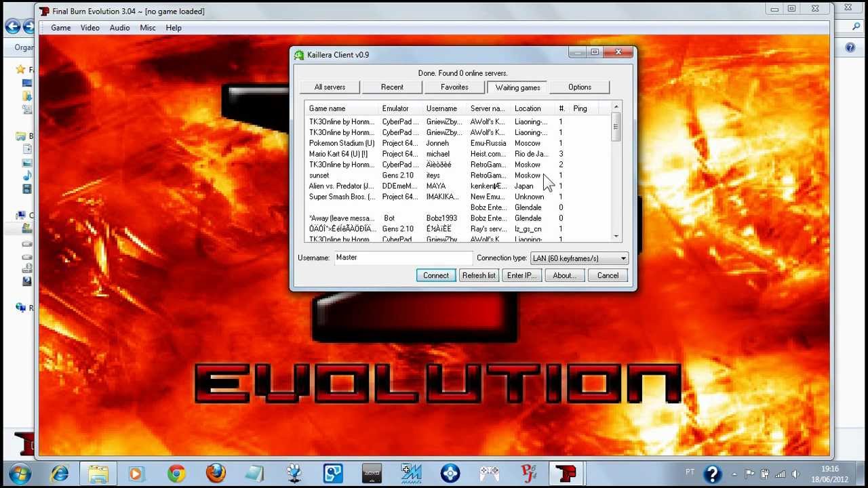The height and width of the screenshot is (488, 868).
Task: Select the Waiting games tab
Action: 517,87
